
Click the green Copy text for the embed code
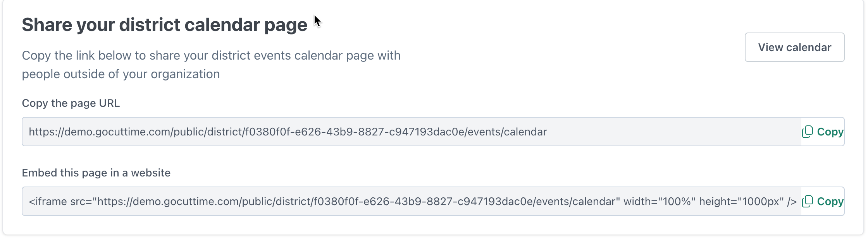pos(830,201)
